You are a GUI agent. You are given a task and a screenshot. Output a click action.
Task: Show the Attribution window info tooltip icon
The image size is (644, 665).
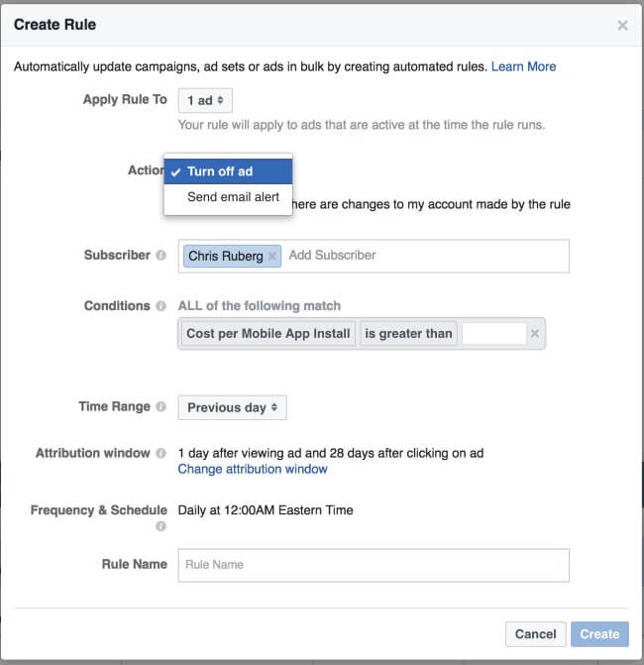(x=161, y=454)
